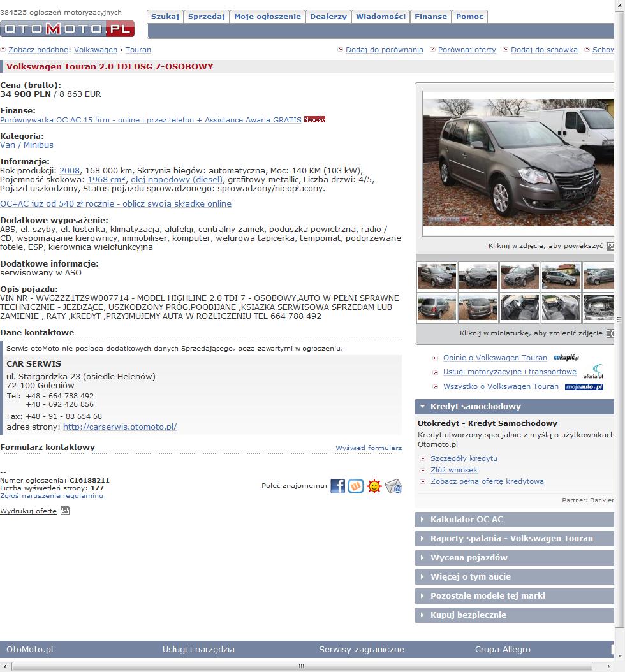Share via orange Wykop icon
Image resolution: width=625 pixels, height=672 pixels.
(356, 486)
